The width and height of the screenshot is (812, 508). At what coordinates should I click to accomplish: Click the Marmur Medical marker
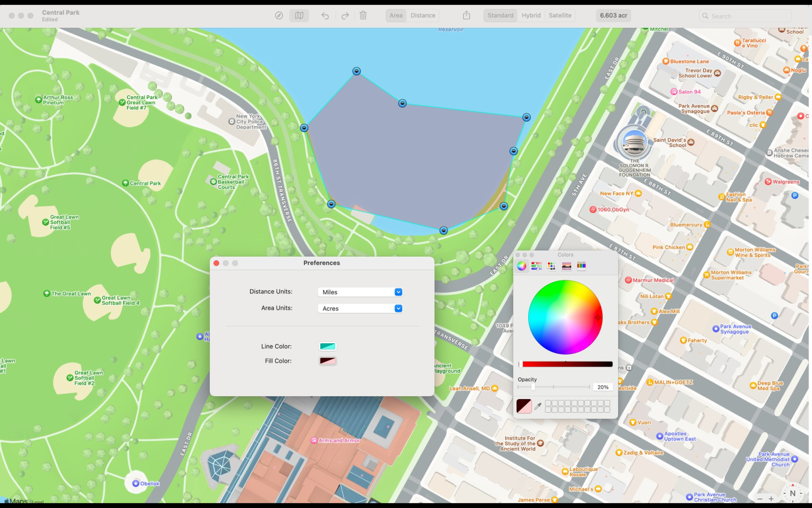(628, 280)
